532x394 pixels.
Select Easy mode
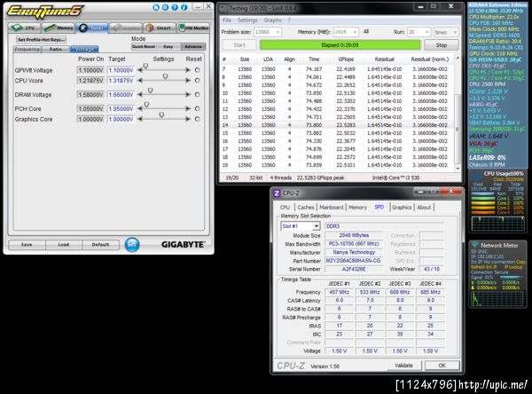coord(168,46)
